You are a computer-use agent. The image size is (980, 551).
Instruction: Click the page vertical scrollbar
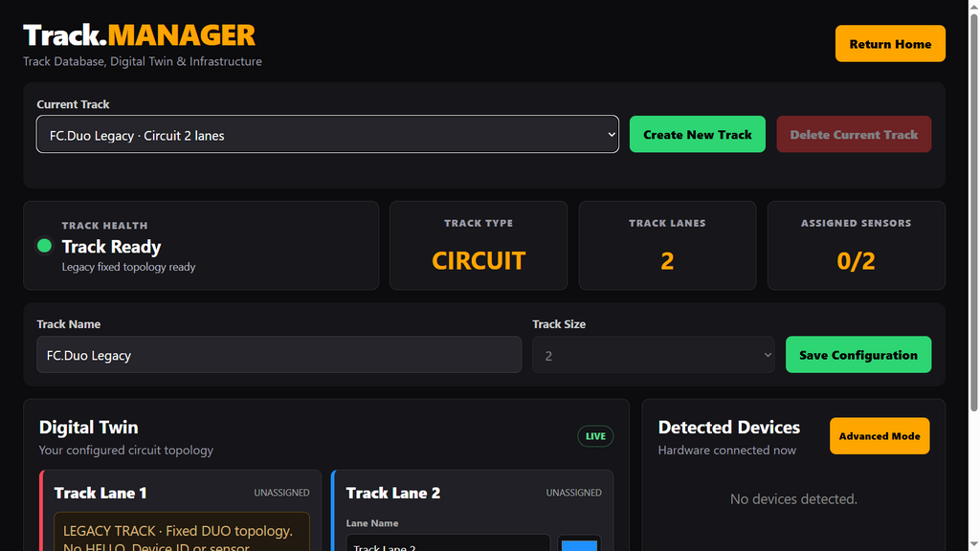point(973,212)
